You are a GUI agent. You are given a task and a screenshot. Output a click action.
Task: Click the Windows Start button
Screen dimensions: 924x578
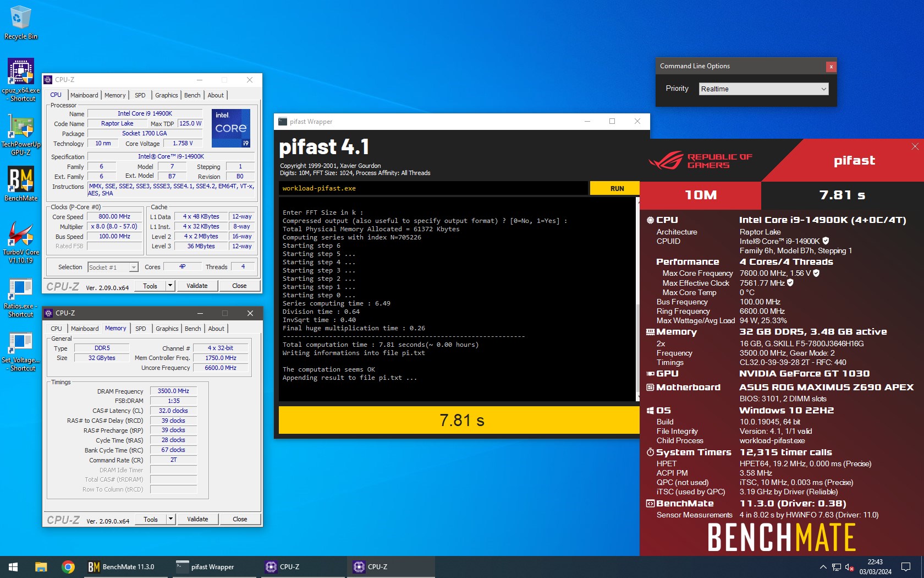(13, 567)
